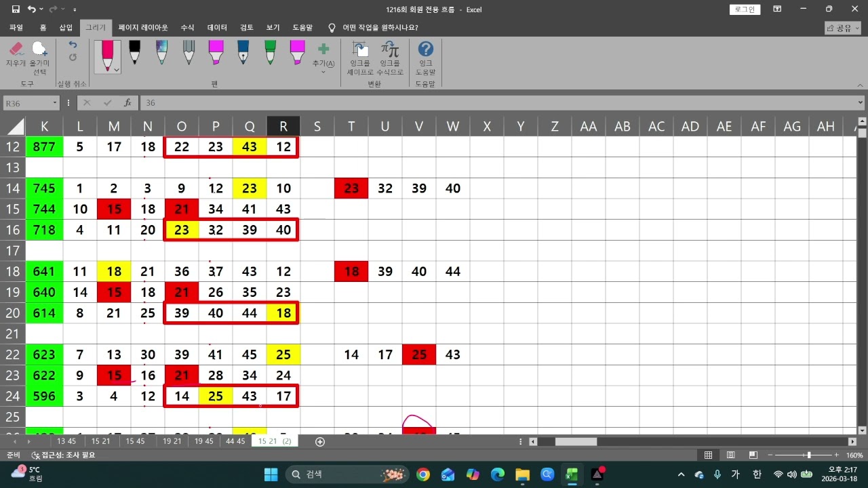Select column R header

coord(283,126)
